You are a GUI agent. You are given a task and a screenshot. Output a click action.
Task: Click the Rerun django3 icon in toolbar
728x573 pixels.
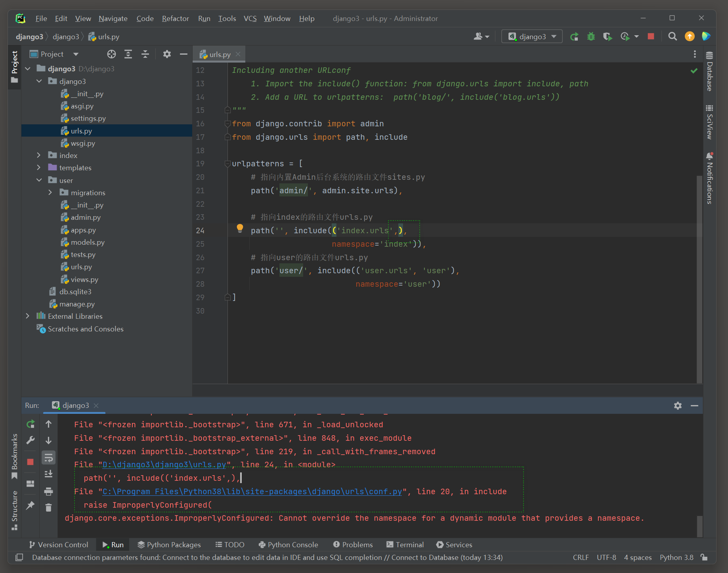coord(574,37)
